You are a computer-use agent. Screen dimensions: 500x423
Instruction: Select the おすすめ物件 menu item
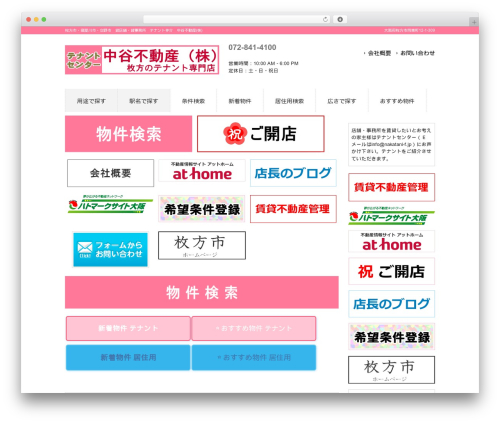(397, 101)
